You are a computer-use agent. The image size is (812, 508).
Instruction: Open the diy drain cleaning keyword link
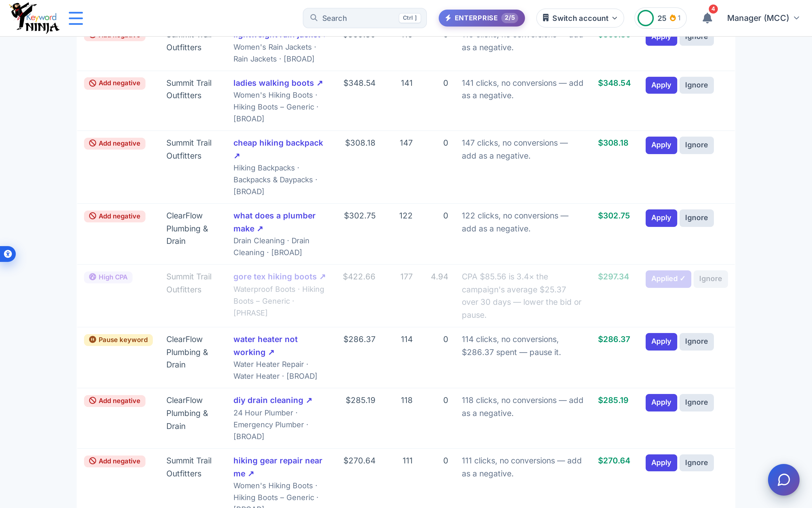point(272,400)
